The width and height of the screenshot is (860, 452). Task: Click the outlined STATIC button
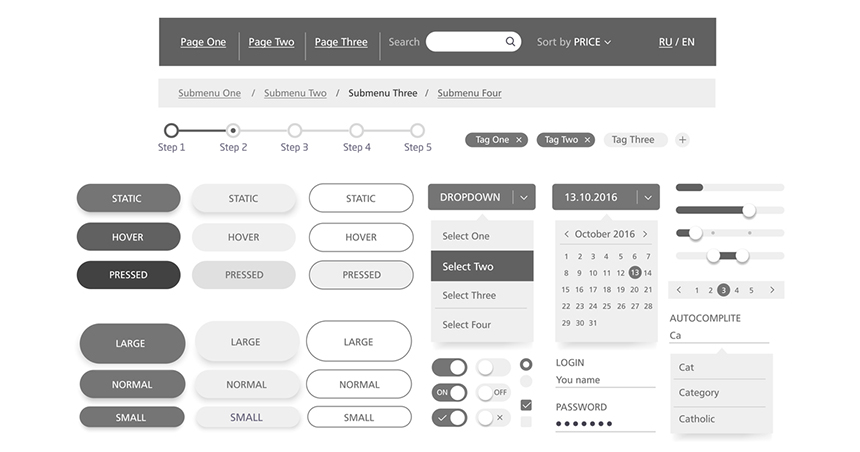tap(361, 198)
